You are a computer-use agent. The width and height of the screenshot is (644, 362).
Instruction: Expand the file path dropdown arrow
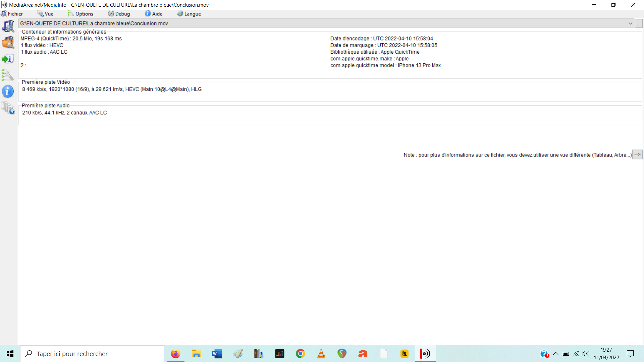click(630, 23)
